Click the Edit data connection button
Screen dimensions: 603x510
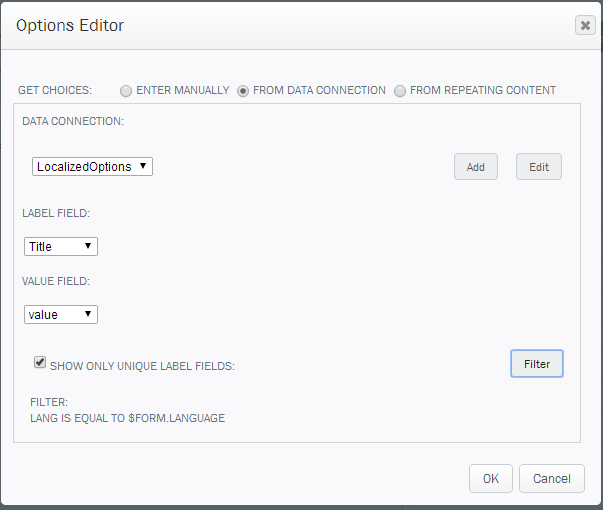538,167
